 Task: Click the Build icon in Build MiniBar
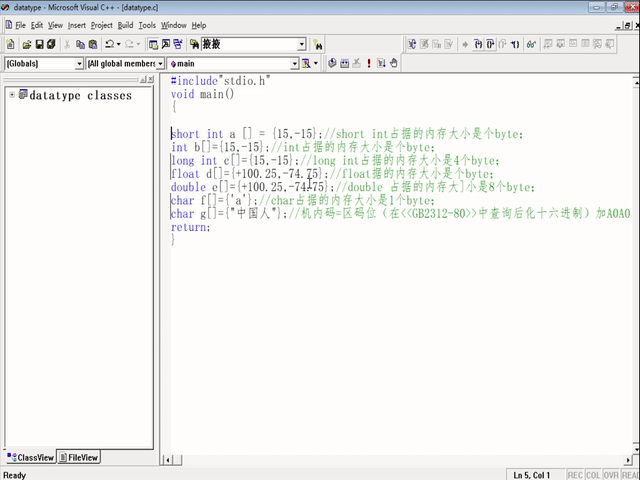point(344,63)
